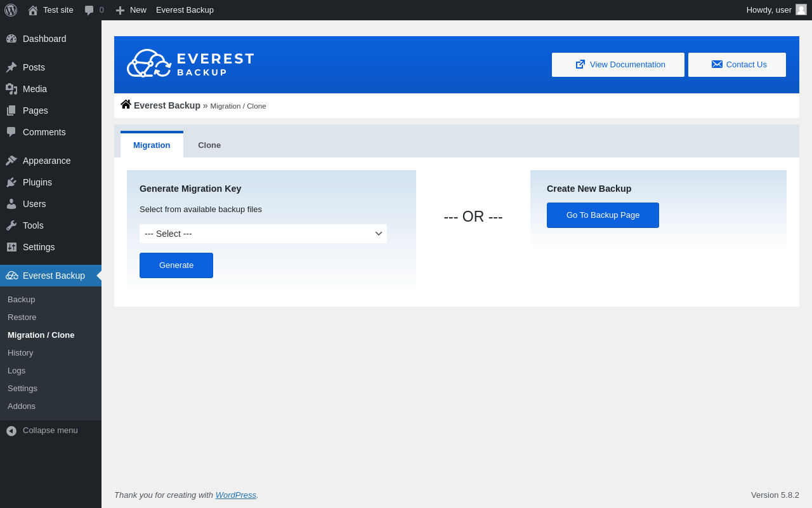
Task: Click the Contact Us button
Action: tap(737, 65)
